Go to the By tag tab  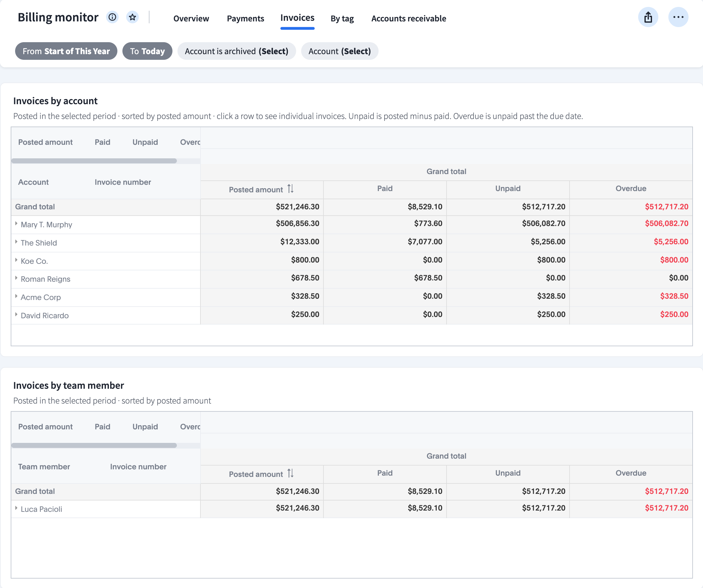[342, 19]
